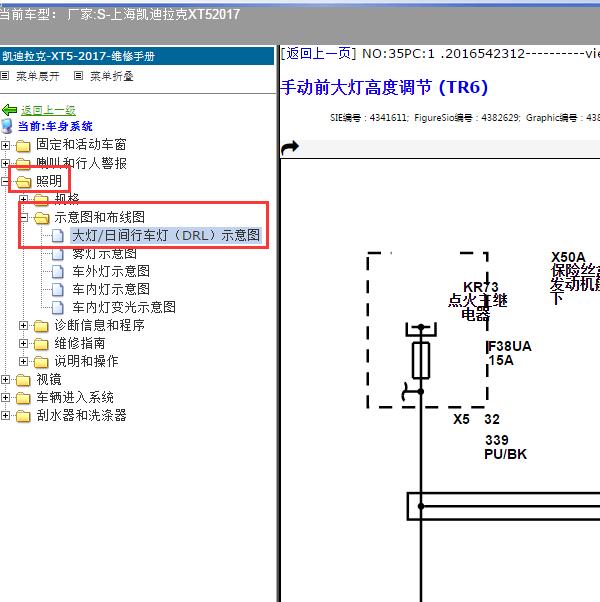Click the folder icon beside 视镜

point(23,380)
